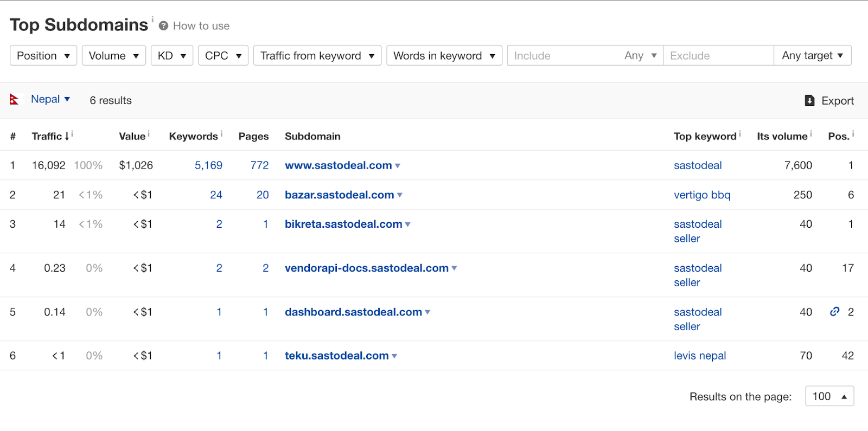Screen dimensions: 868x431
Task: Sort table by Value column header
Action: 132,136
